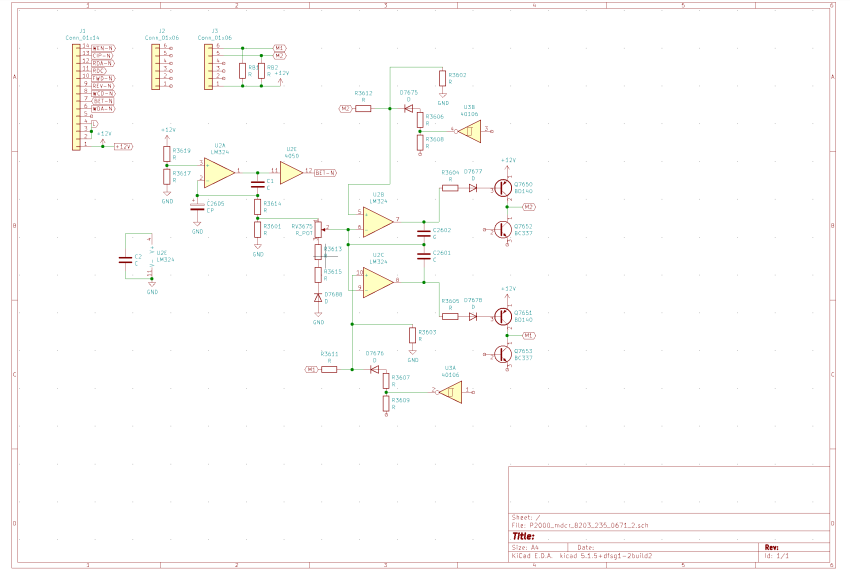
Task: Select the J1 Conn_01x14 connector body
Action: coord(76,97)
